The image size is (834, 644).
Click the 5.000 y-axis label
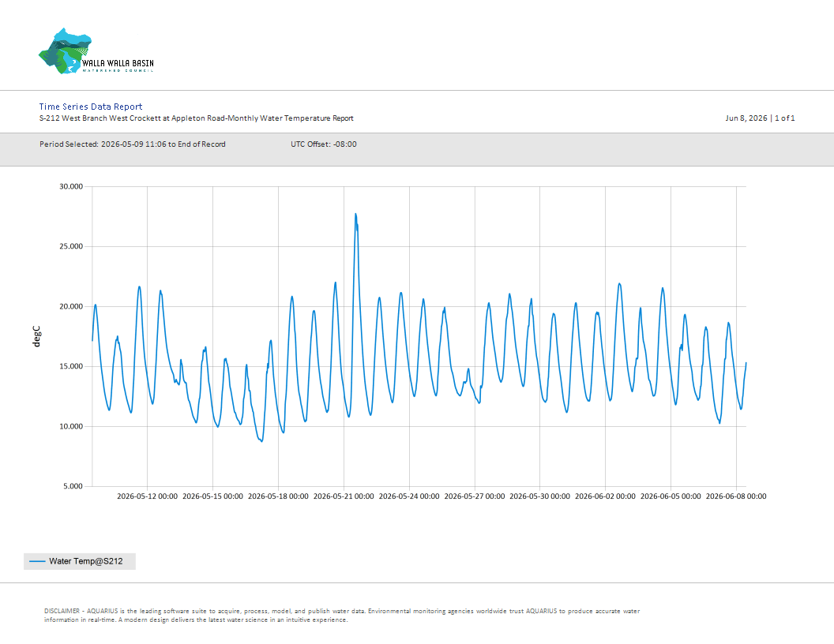(73, 486)
